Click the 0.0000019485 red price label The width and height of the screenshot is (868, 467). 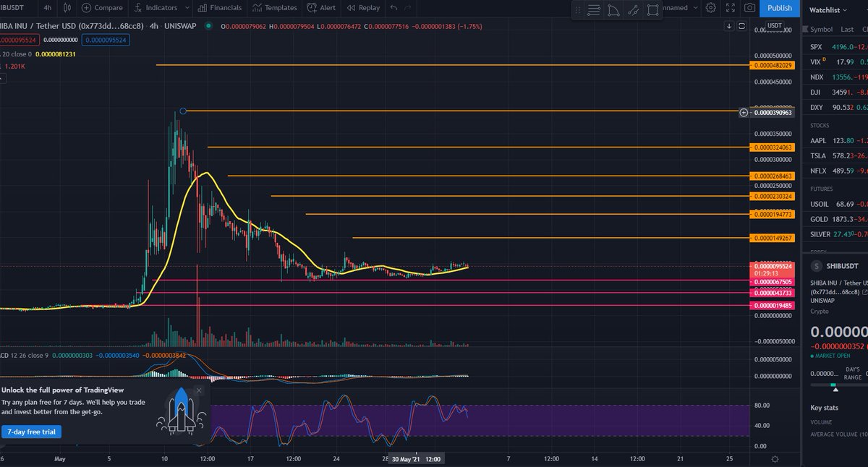click(x=773, y=306)
